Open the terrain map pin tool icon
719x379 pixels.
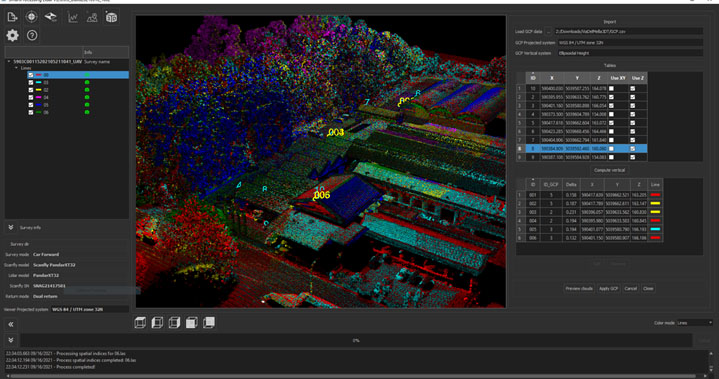coord(92,17)
